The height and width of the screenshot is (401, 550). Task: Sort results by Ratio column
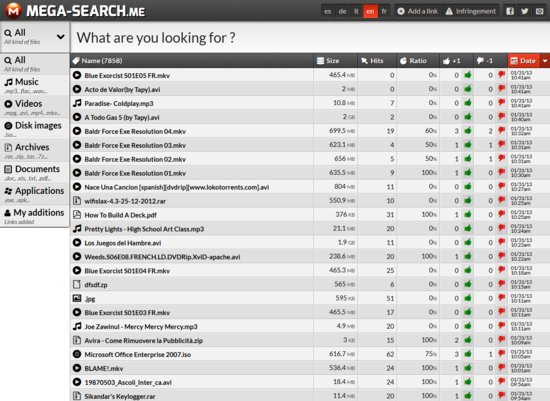click(418, 61)
